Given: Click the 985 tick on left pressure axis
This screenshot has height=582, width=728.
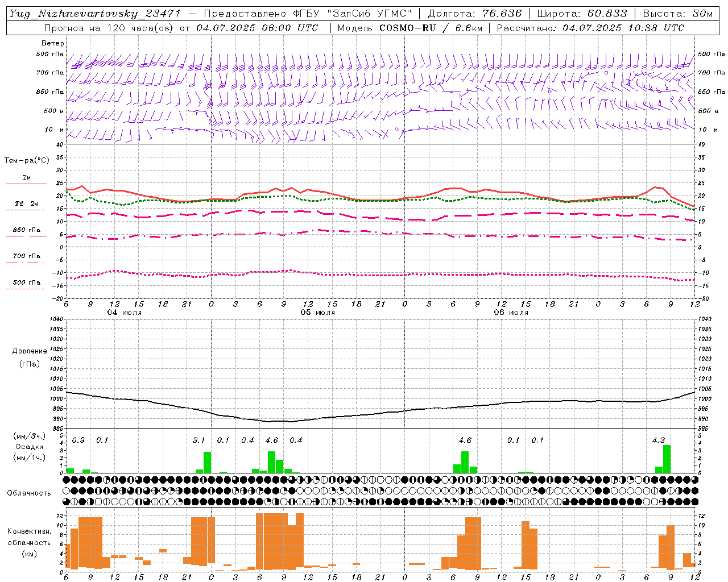Looking at the screenshot, I should [59, 429].
